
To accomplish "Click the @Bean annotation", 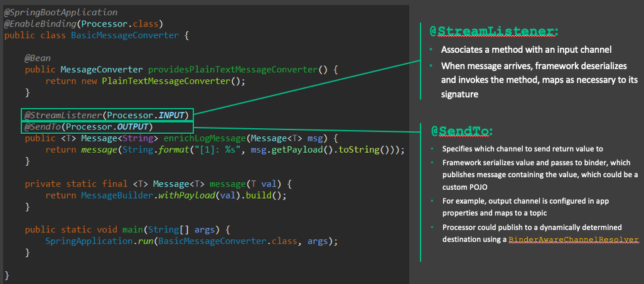I will (x=38, y=58).
